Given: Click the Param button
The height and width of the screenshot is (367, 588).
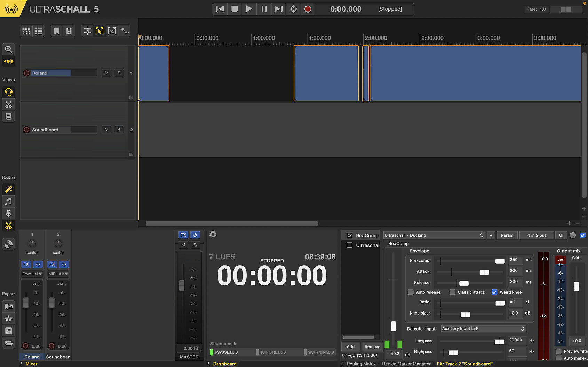Looking at the screenshot, I should pyautogui.click(x=507, y=235).
